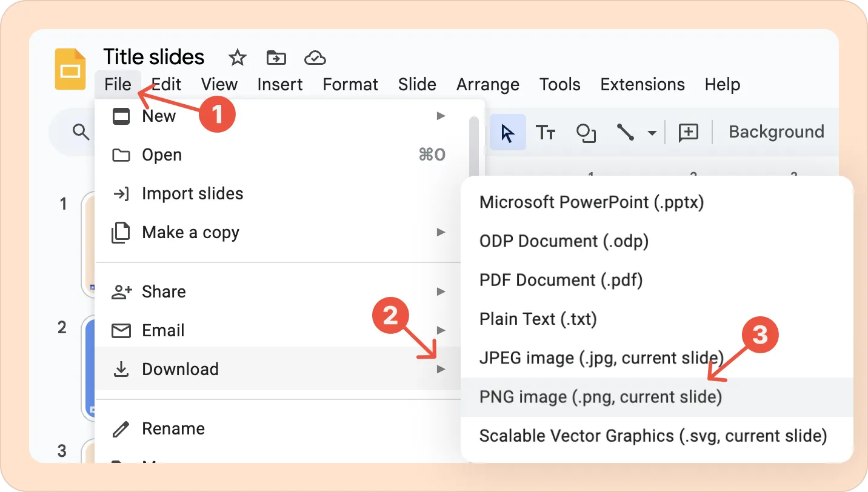Download as PNG image current slide

click(x=657, y=397)
